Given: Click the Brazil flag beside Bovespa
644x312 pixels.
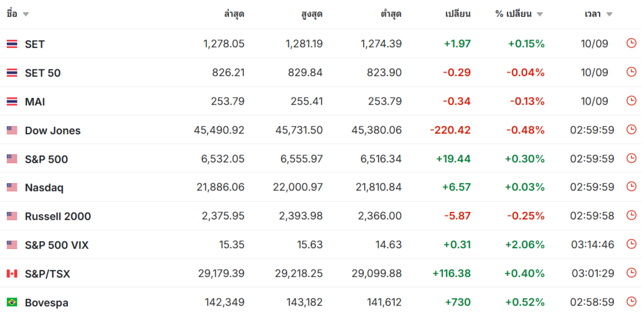Looking at the screenshot, I should [x=12, y=303].
